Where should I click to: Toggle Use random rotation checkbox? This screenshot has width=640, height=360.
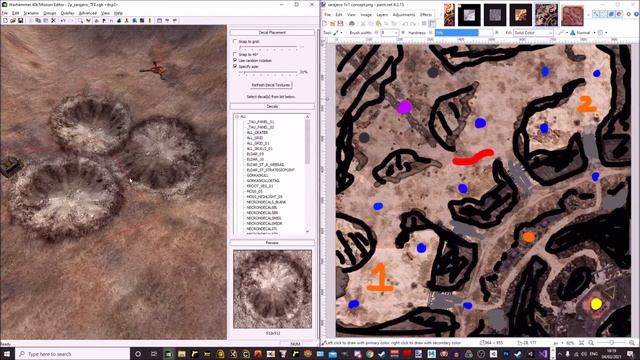(x=235, y=60)
